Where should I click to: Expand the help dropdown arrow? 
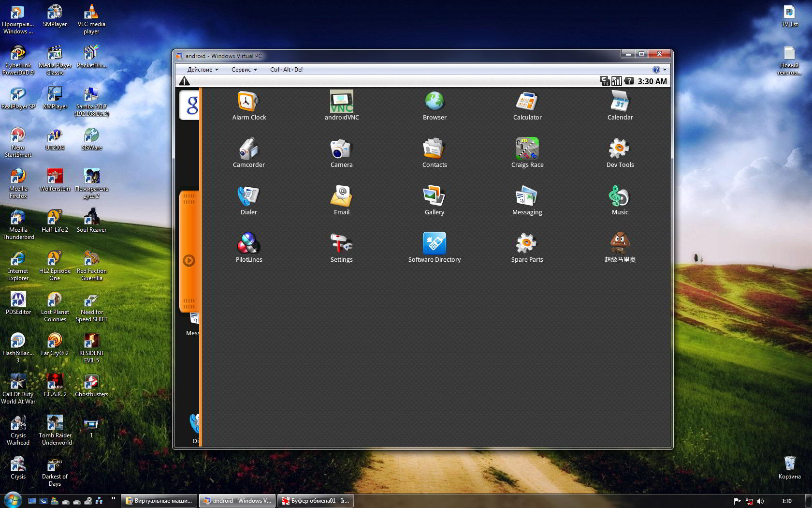(x=665, y=70)
